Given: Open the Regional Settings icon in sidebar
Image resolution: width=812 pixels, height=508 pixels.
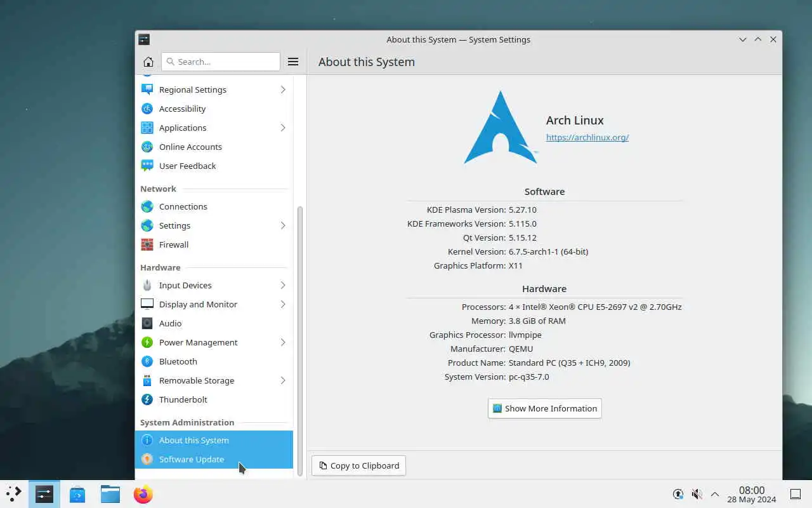Looking at the screenshot, I should pyautogui.click(x=147, y=90).
